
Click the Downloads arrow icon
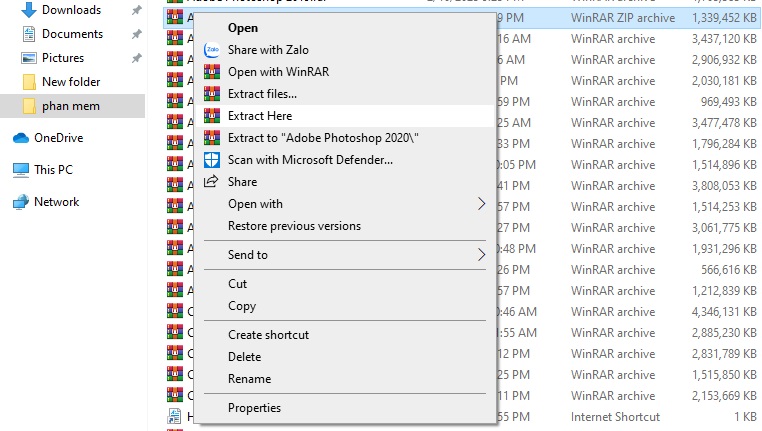pyautogui.click(x=28, y=10)
